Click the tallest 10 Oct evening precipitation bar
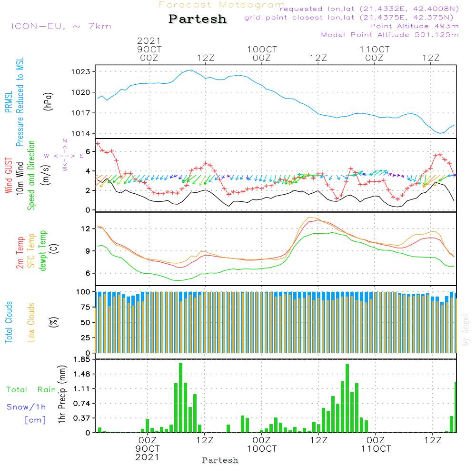 pyautogui.click(x=347, y=398)
